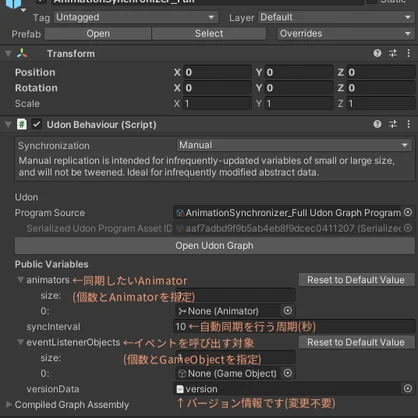
Task: Open object picker for eventListenerObjects element 0
Action: click(288, 373)
